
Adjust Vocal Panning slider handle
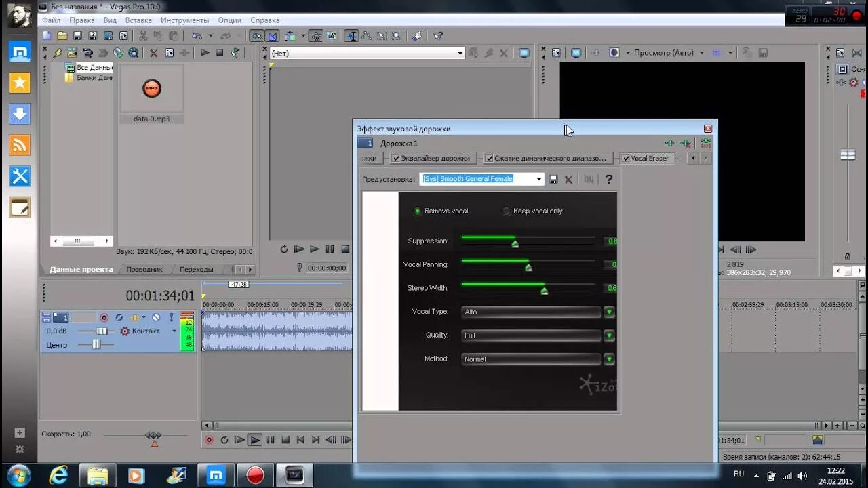point(528,268)
